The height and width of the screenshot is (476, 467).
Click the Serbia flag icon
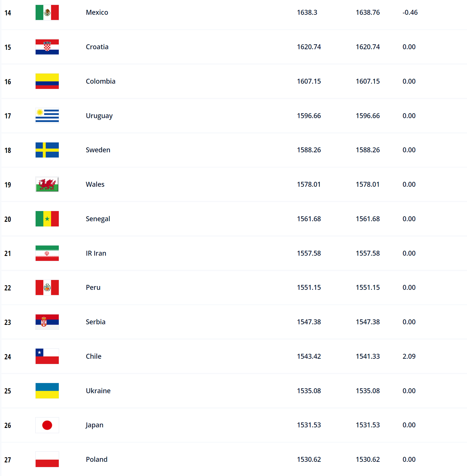47,322
